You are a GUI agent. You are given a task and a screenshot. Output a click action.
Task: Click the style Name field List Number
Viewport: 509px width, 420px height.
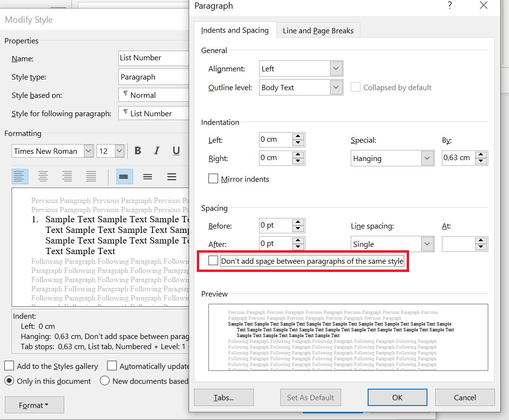[x=154, y=58]
